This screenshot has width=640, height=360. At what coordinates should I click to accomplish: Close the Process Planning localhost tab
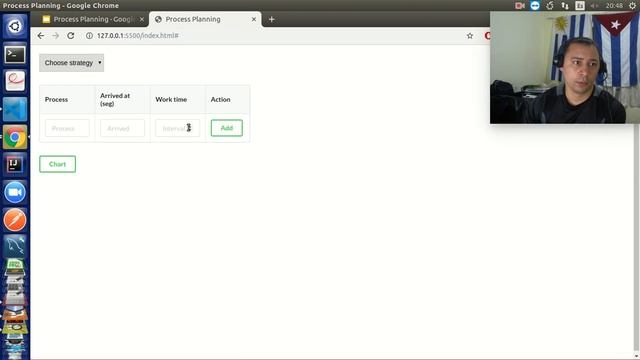pyautogui.click(x=253, y=19)
